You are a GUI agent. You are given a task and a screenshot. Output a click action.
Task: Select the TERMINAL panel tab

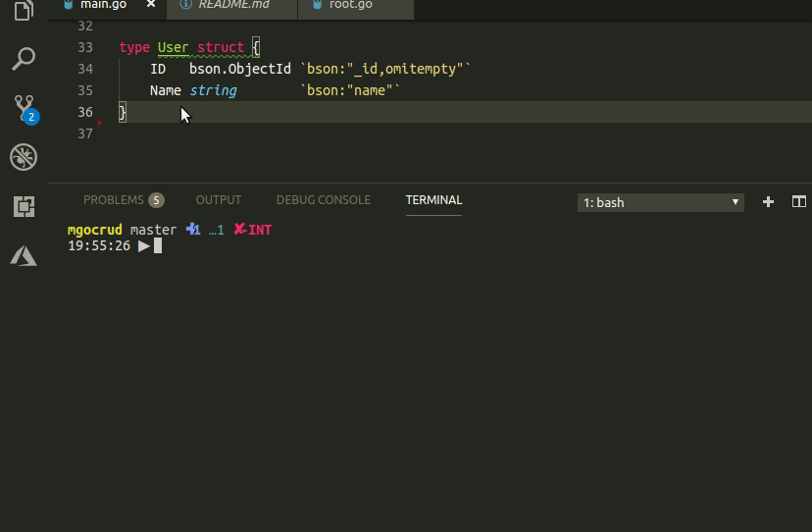434,200
